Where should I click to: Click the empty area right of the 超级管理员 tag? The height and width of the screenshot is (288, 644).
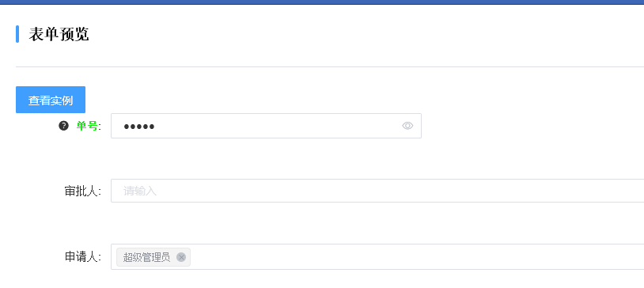[x=417, y=257]
